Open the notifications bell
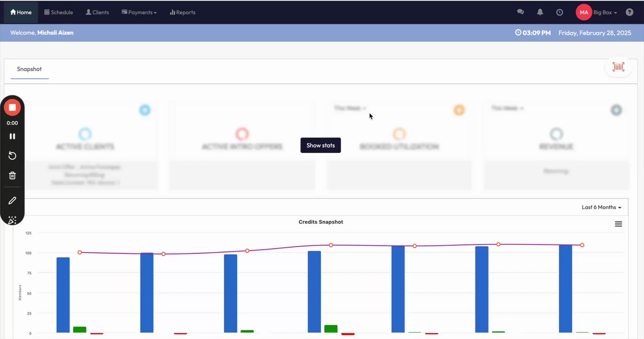The width and height of the screenshot is (644, 339). tap(540, 12)
